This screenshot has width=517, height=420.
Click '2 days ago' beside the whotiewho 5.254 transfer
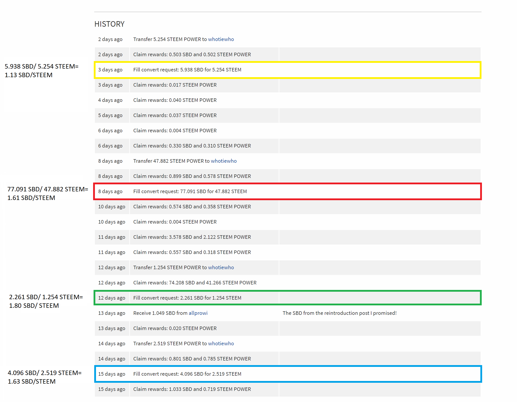pyautogui.click(x=110, y=39)
